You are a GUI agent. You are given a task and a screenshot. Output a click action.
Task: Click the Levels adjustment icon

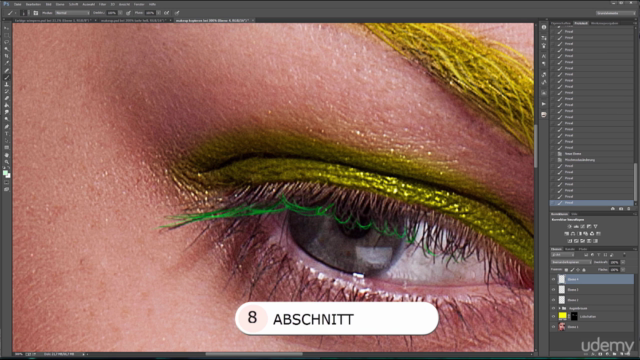click(x=576, y=226)
